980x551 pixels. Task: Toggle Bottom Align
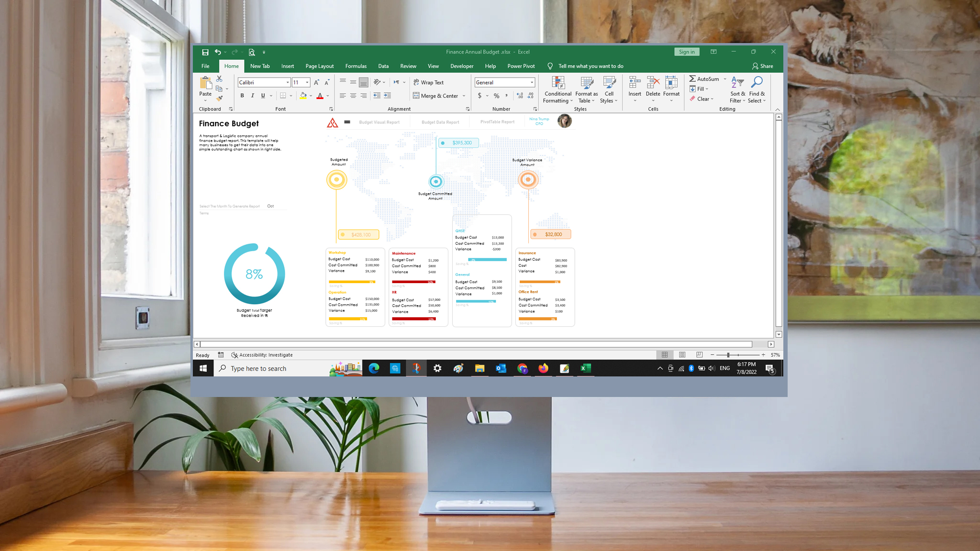[x=364, y=82]
